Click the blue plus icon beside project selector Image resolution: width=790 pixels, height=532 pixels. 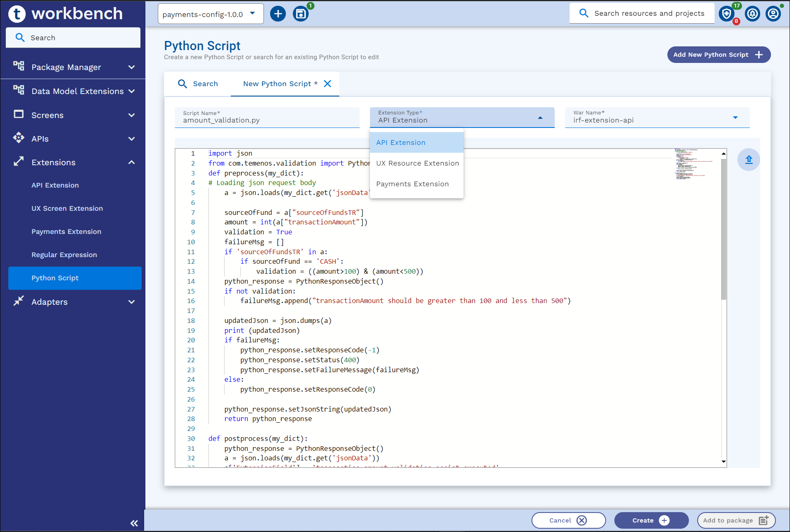278,14
